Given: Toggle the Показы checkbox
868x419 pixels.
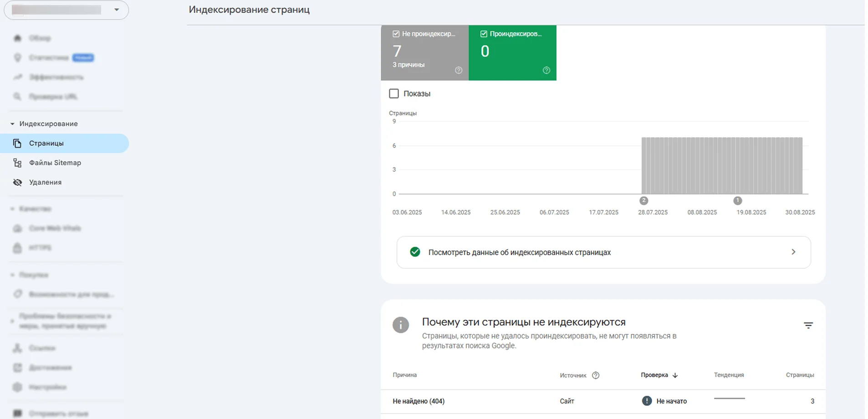Looking at the screenshot, I should point(394,94).
